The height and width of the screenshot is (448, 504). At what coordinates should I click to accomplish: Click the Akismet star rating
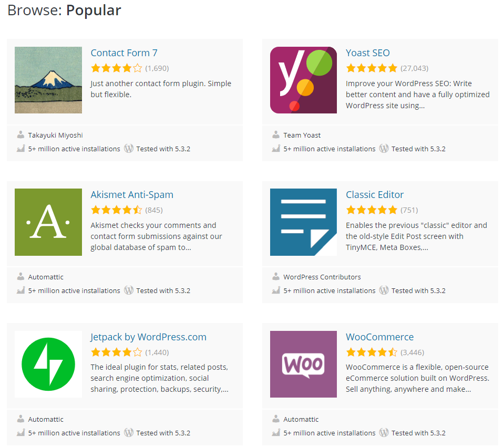(x=116, y=210)
